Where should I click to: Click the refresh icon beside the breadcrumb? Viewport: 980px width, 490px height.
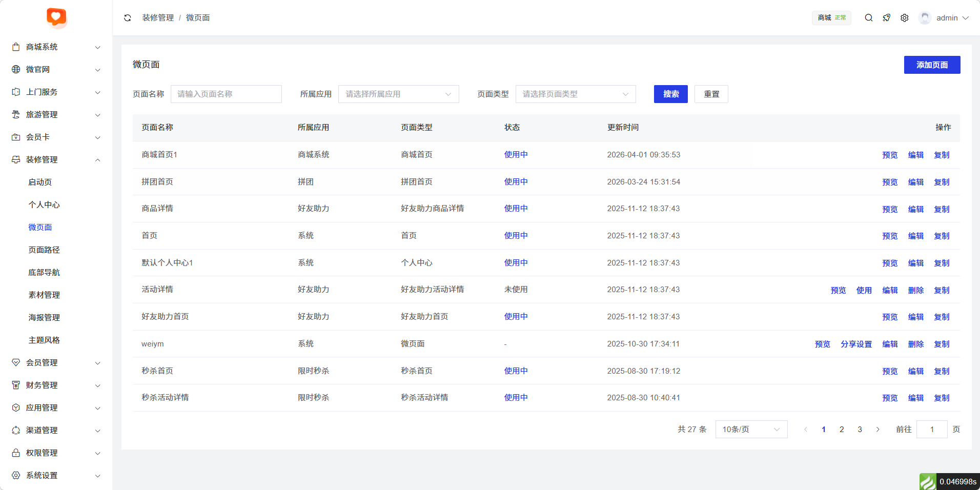pos(128,18)
